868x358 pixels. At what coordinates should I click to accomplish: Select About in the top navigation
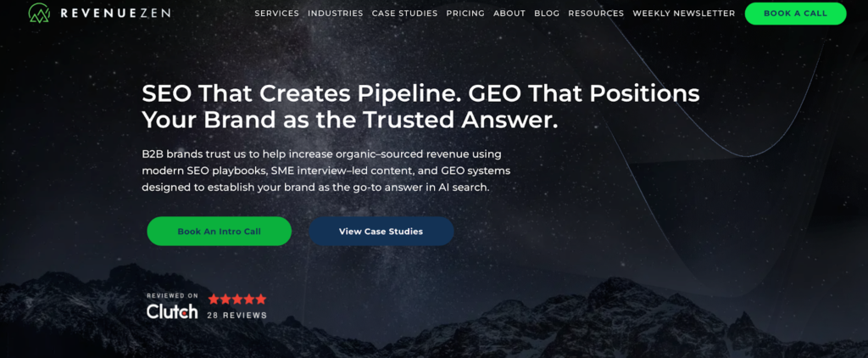coord(509,14)
